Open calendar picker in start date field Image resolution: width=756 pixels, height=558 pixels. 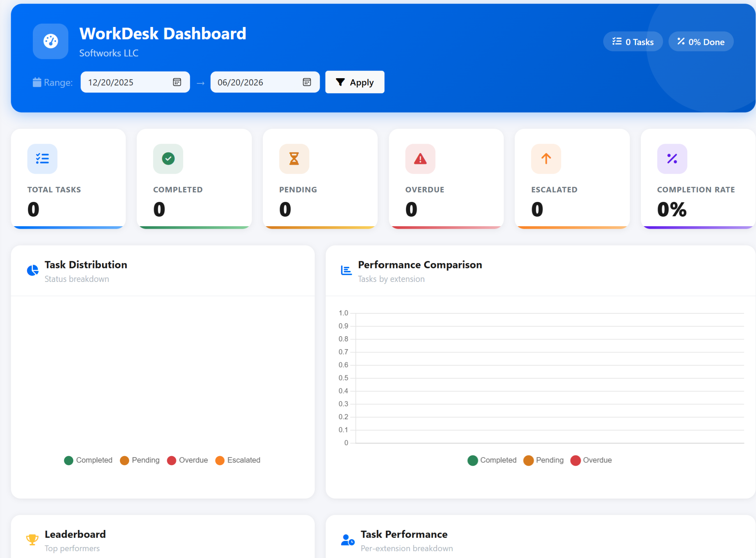(177, 82)
